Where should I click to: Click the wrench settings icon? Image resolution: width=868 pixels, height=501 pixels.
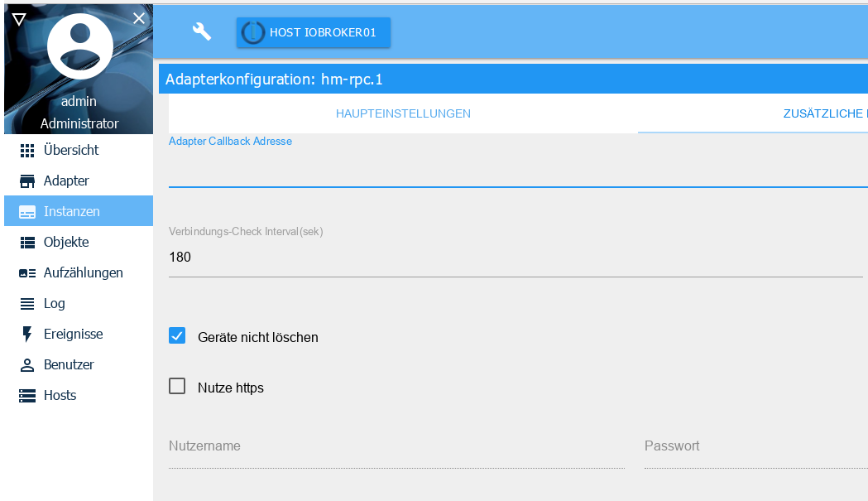pyautogui.click(x=202, y=31)
